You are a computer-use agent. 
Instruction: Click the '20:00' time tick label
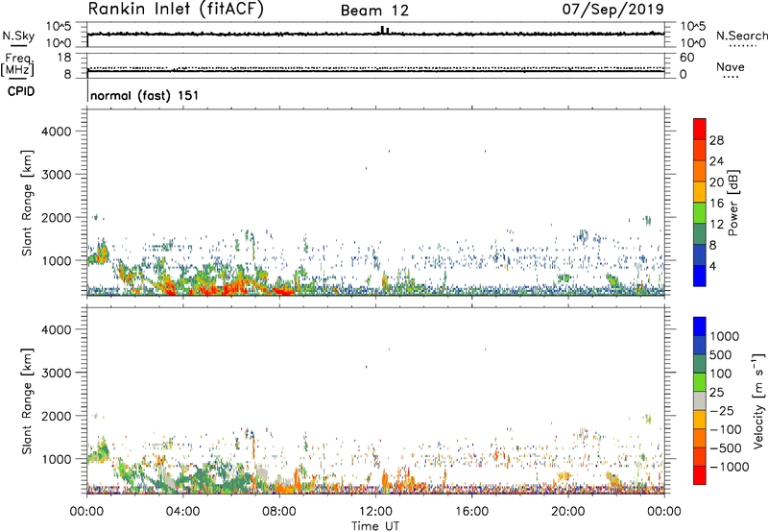[x=568, y=512]
